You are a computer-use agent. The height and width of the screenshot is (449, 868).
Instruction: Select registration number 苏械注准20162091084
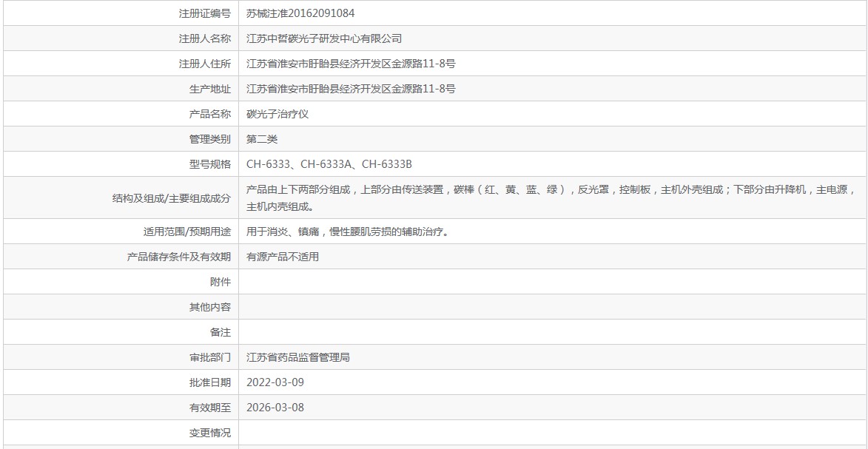[x=300, y=13]
